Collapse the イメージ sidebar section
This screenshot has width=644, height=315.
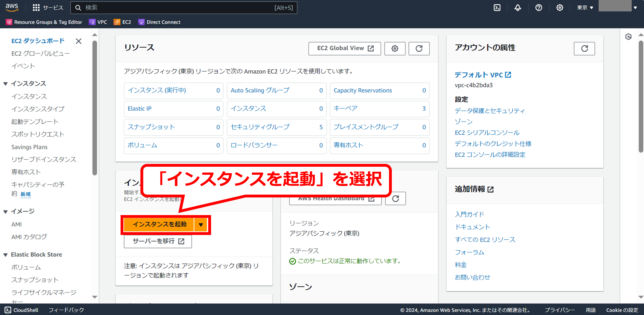(5, 212)
